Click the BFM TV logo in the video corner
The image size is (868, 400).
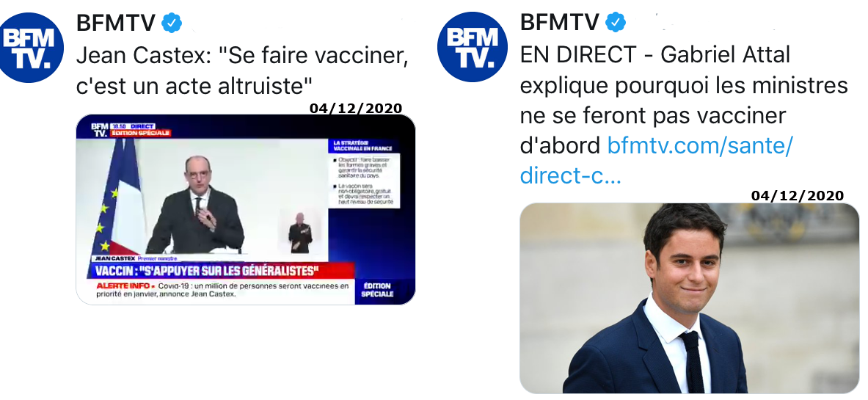[100, 130]
